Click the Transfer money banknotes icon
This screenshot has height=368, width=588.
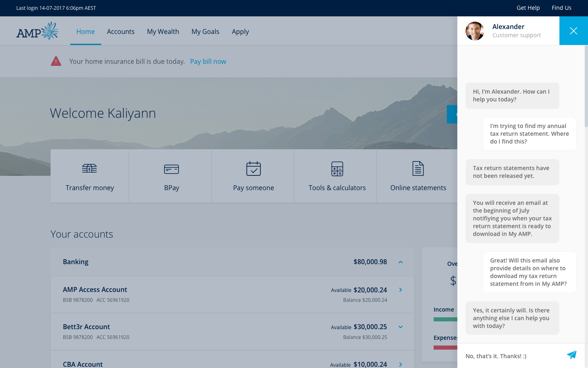(x=89, y=168)
